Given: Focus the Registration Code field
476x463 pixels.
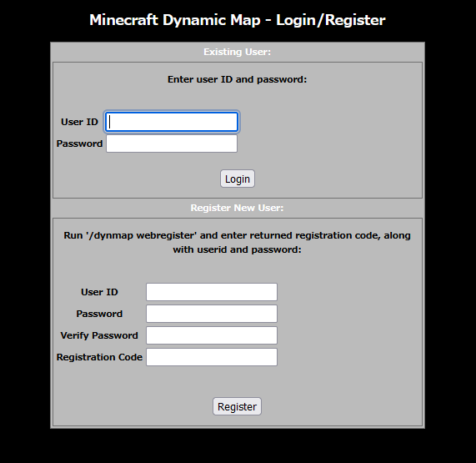Looking at the screenshot, I should [212, 357].
